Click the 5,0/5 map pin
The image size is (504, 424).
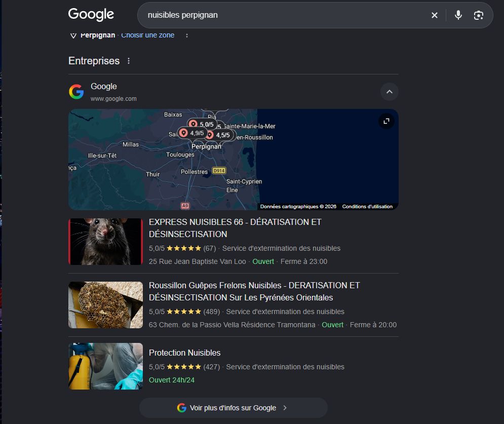click(202, 124)
